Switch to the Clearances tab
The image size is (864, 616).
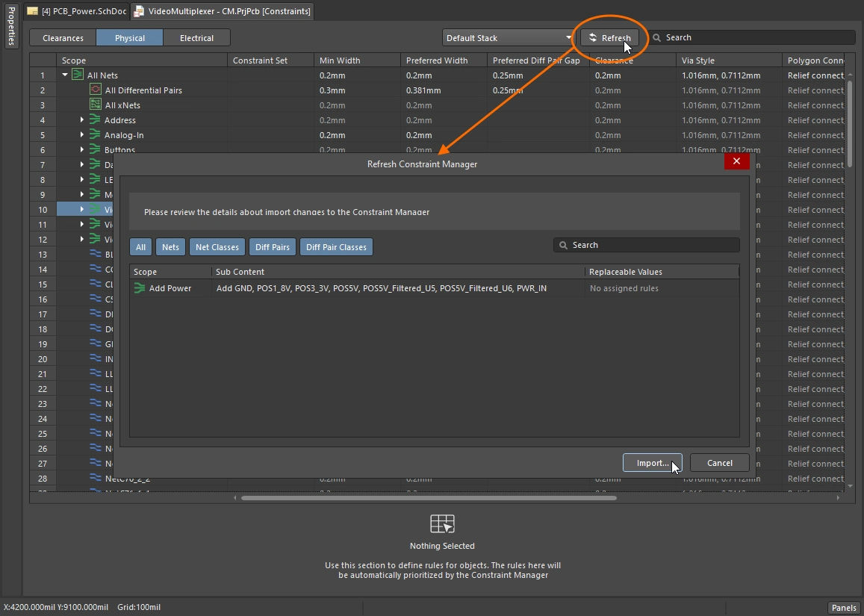tap(63, 38)
